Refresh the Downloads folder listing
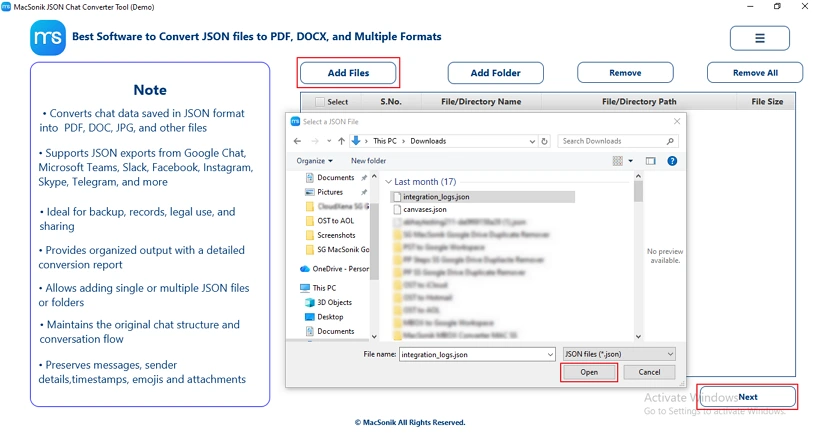Viewport: 820px width, 437px height. coord(544,141)
